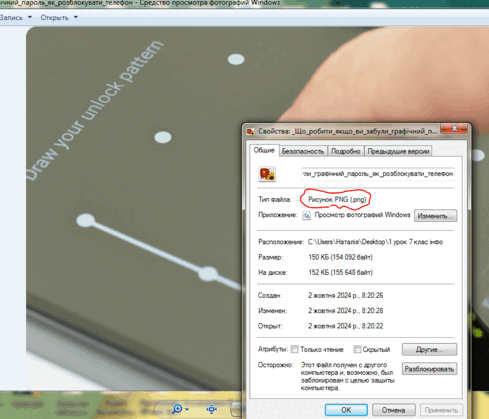Click the Properties dialog title bar icon

tap(251, 131)
